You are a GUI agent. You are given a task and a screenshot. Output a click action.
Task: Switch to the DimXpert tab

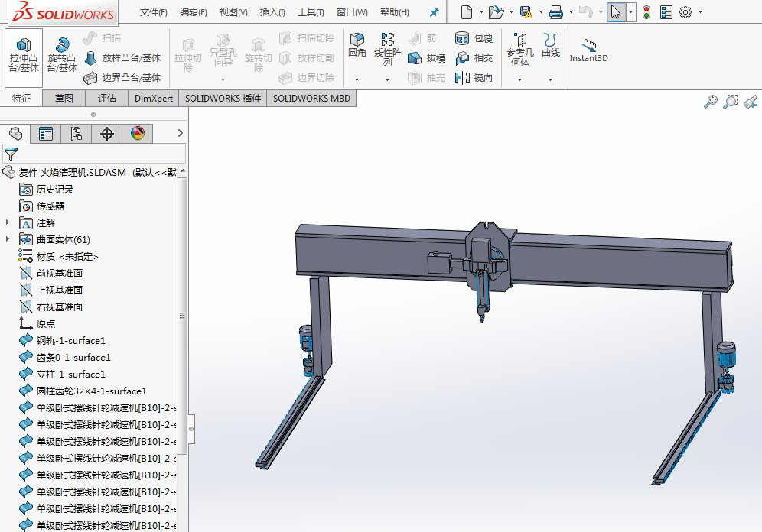(154, 99)
